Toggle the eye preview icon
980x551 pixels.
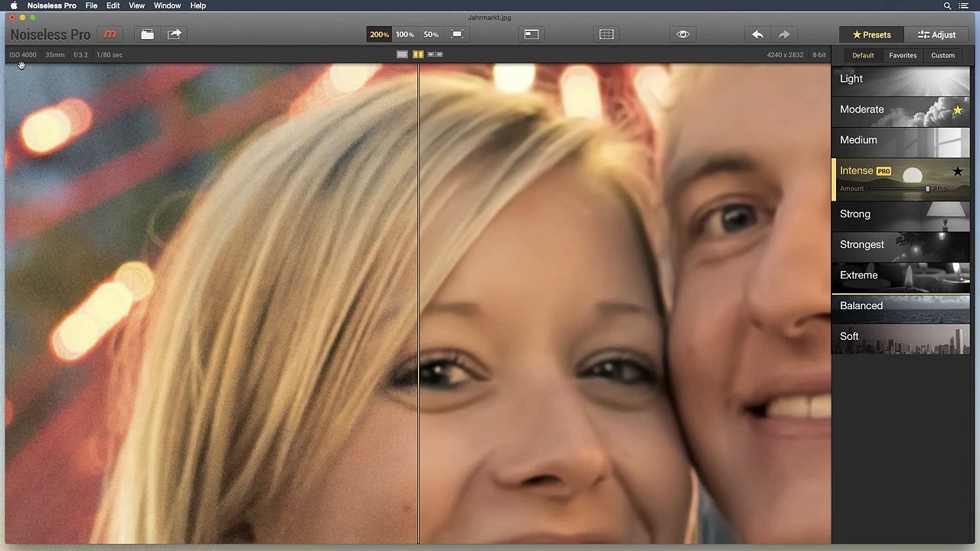click(x=683, y=34)
